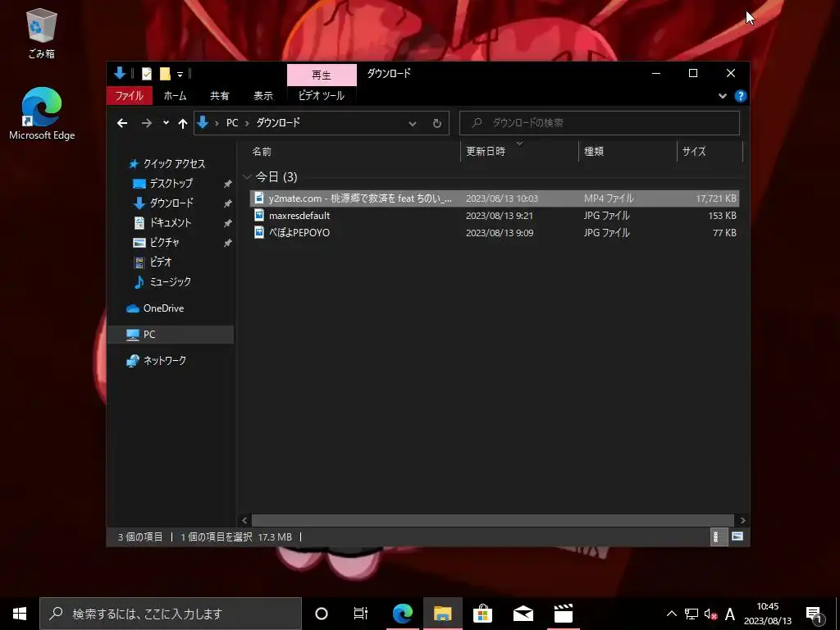Open Microsoft Edge desktop shortcut

[x=42, y=113]
